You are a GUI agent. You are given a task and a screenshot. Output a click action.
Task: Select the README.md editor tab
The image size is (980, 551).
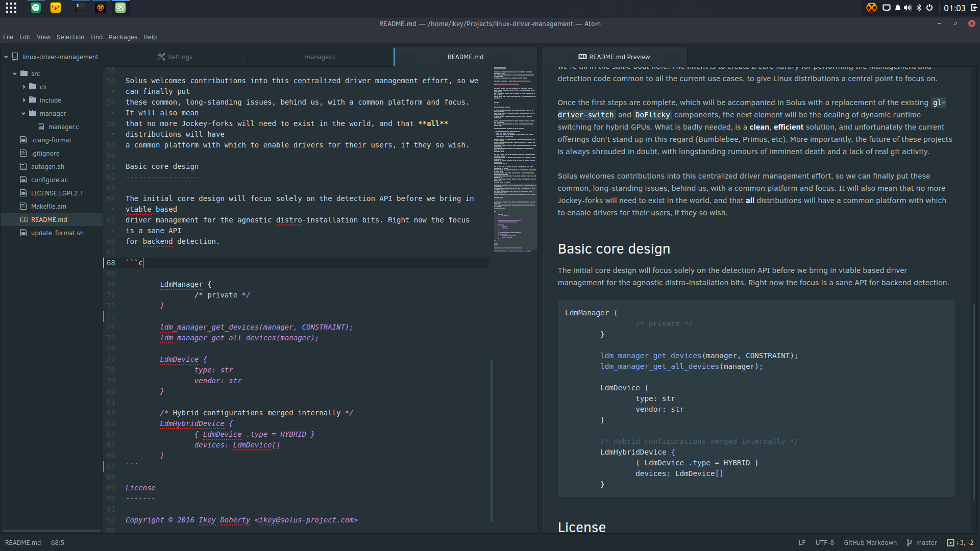(x=465, y=57)
